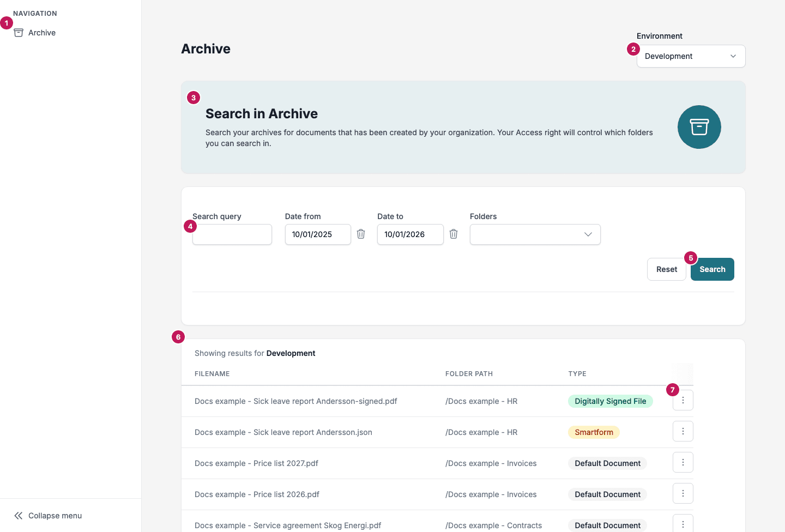Click folder path of Andersson-signed.pdf row
This screenshot has width=785, height=532.
click(481, 401)
